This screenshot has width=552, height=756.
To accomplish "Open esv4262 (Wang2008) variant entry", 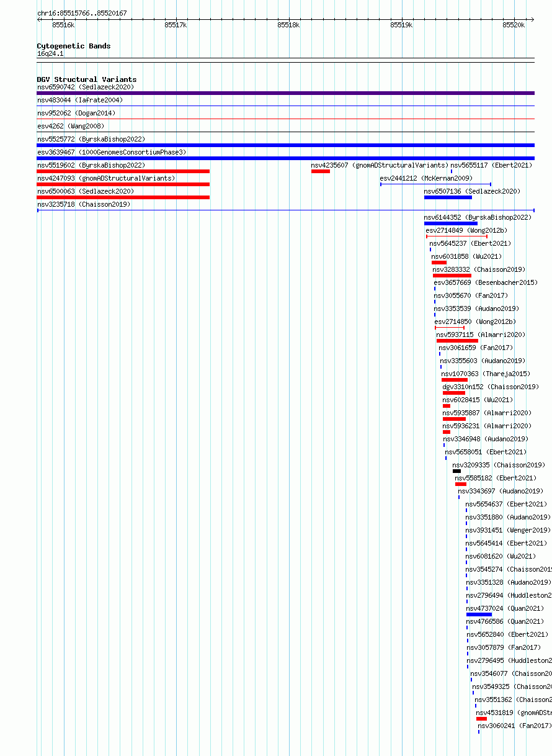I will click(71, 126).
